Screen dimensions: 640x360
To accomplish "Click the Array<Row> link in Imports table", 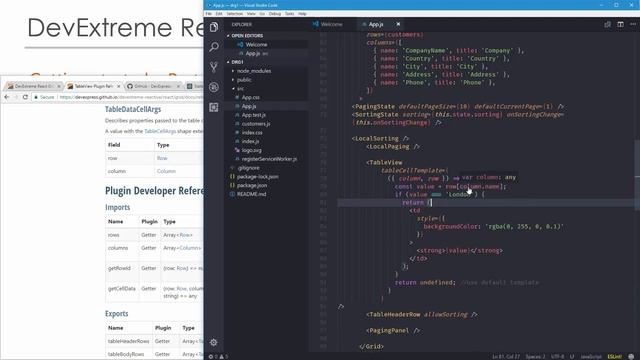I will pos(178,235).
